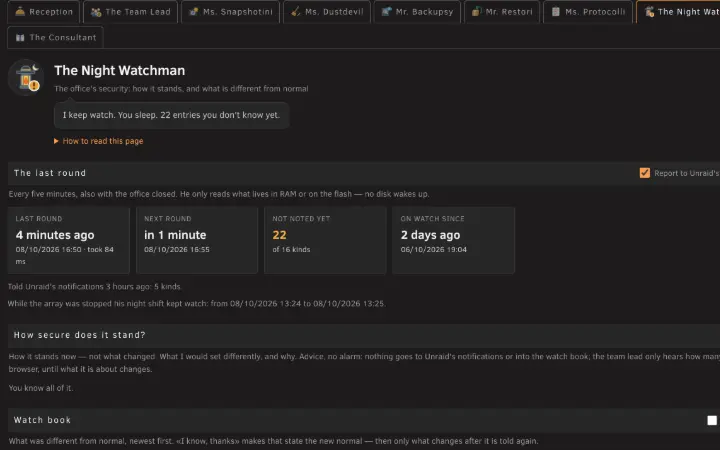Click the Night Watchman lantern avatar
Image resolution: width=720 pixels, height=450 pixels.
tap(26, 77)
